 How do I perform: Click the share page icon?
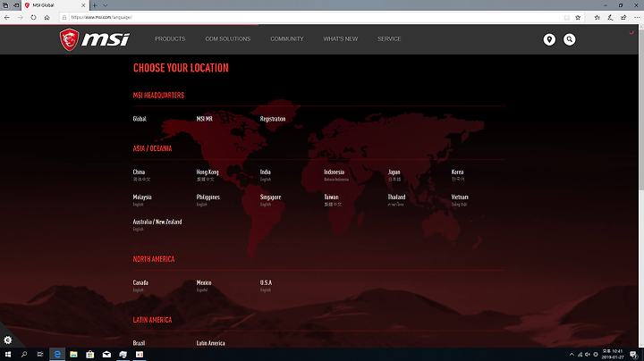(x=623, y=17)
